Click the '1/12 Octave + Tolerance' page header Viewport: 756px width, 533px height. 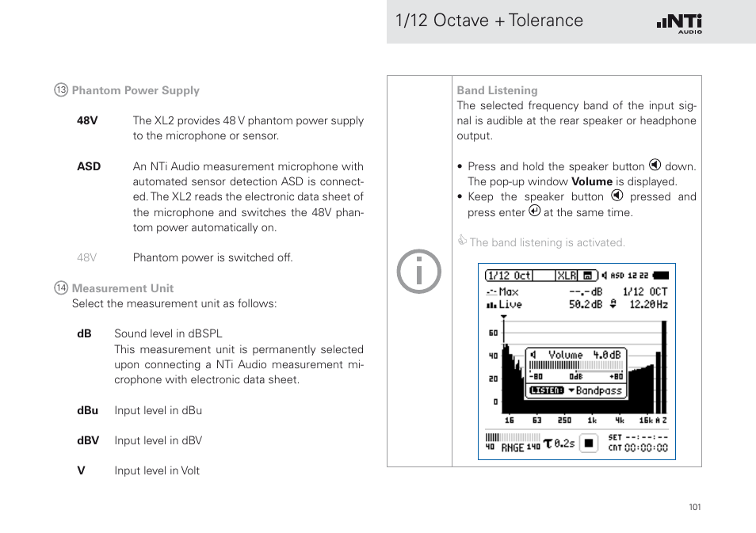(489, 21)
